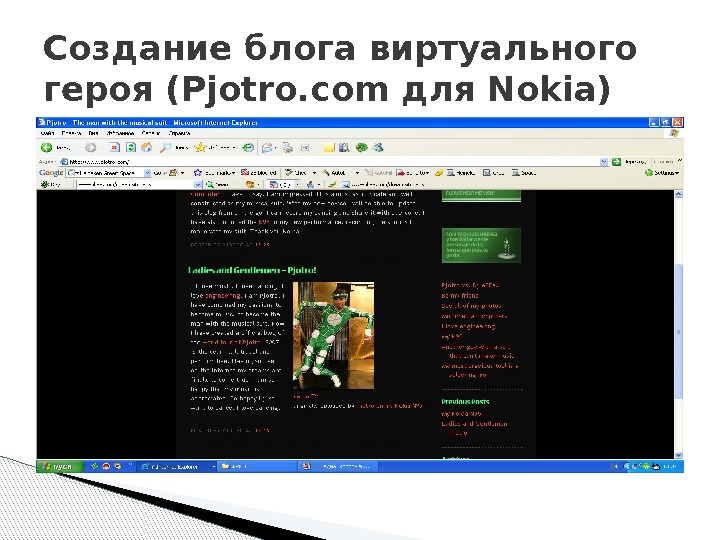Image resolution: width=720 pixels, height=540 pixels.
Task: Click the green Go arrow next to address bar
Action: coord(616,162)
